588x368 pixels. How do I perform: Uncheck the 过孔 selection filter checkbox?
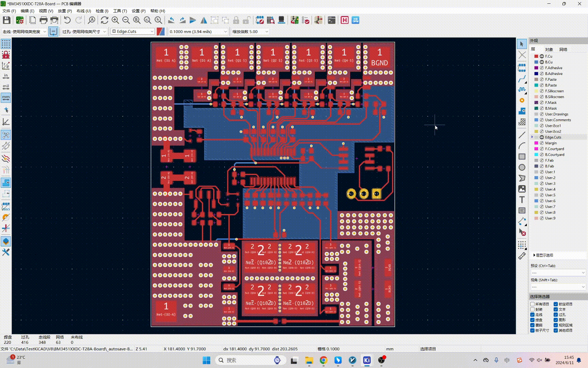pos(556,315)
